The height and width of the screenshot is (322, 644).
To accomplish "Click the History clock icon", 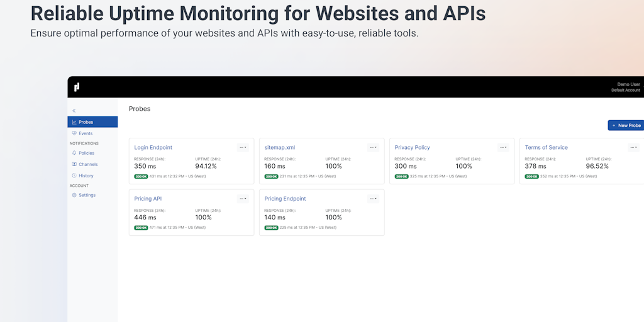I will tap(74, 175).
